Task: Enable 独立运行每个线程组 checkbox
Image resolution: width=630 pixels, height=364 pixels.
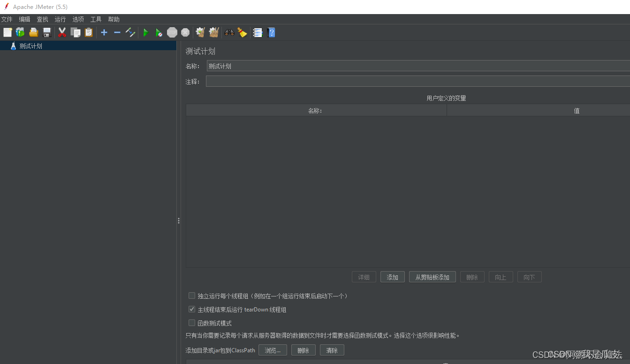Action: pyautogui.click(x=192, y=296)
